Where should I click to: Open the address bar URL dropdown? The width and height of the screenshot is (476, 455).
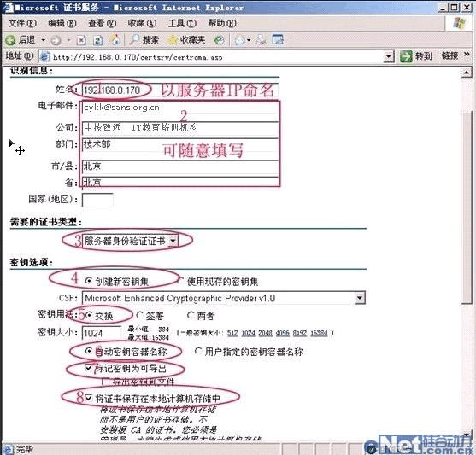pyautogui.click(x=388, y=56)
